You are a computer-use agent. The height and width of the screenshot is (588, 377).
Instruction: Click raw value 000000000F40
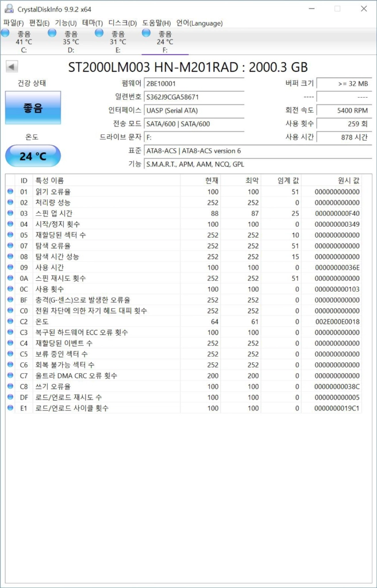[337, 214]
